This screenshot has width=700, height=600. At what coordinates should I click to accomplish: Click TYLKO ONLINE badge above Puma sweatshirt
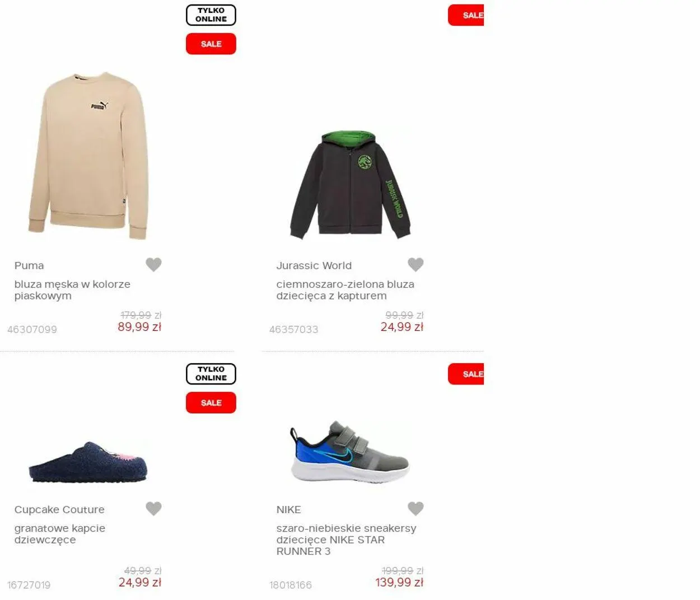[x=211, y=15]
